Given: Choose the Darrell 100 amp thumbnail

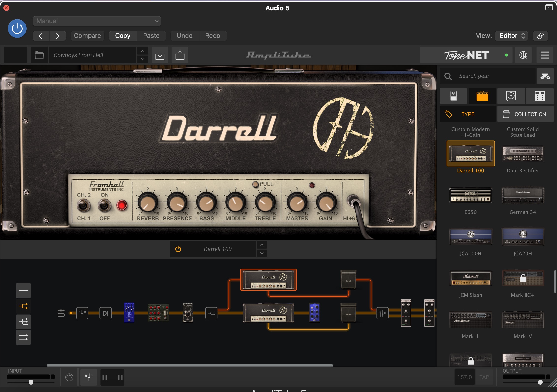Looking at the screenshot, I should [x=471, y=154].
